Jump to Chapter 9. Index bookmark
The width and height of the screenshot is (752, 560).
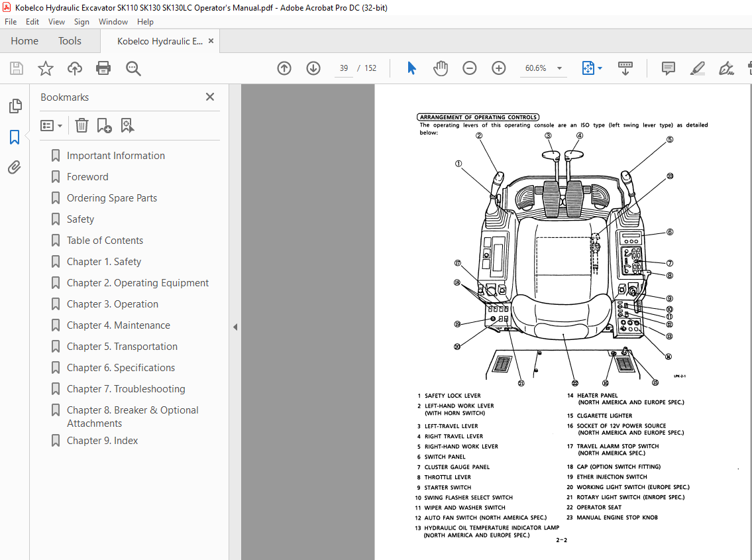[102, 441]
